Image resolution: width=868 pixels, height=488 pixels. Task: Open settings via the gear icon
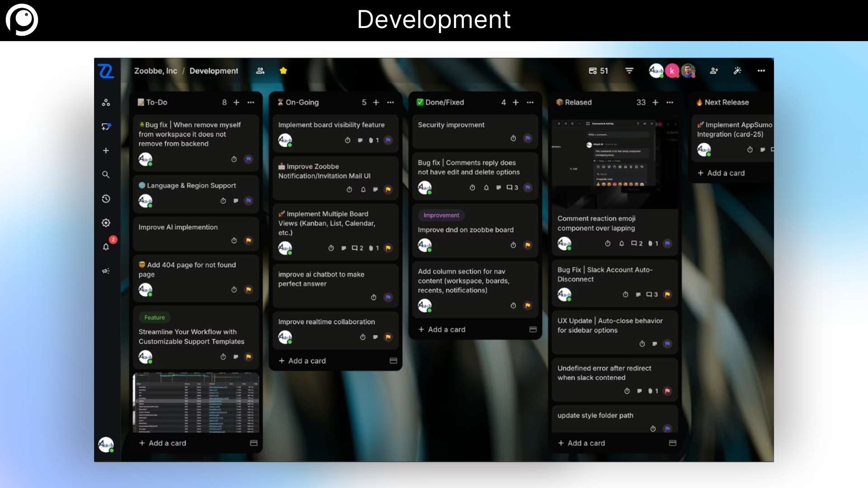(x=106, y=222)
